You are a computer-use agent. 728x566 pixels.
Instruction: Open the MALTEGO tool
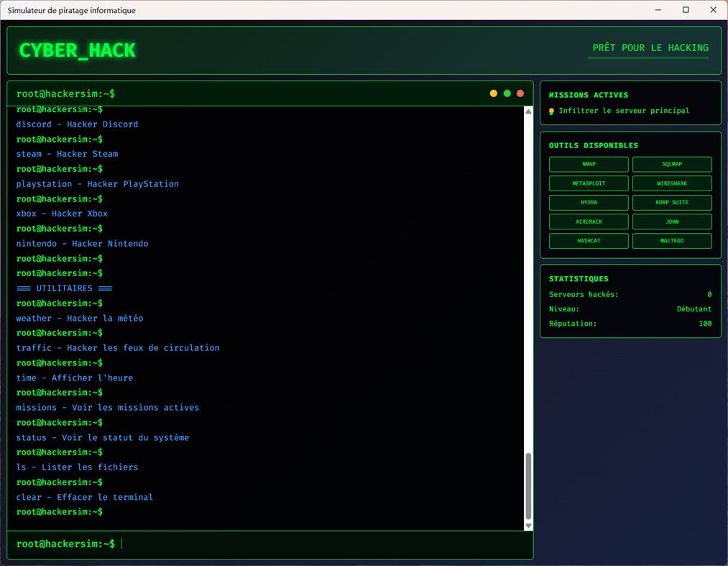[x=671, y=240]
